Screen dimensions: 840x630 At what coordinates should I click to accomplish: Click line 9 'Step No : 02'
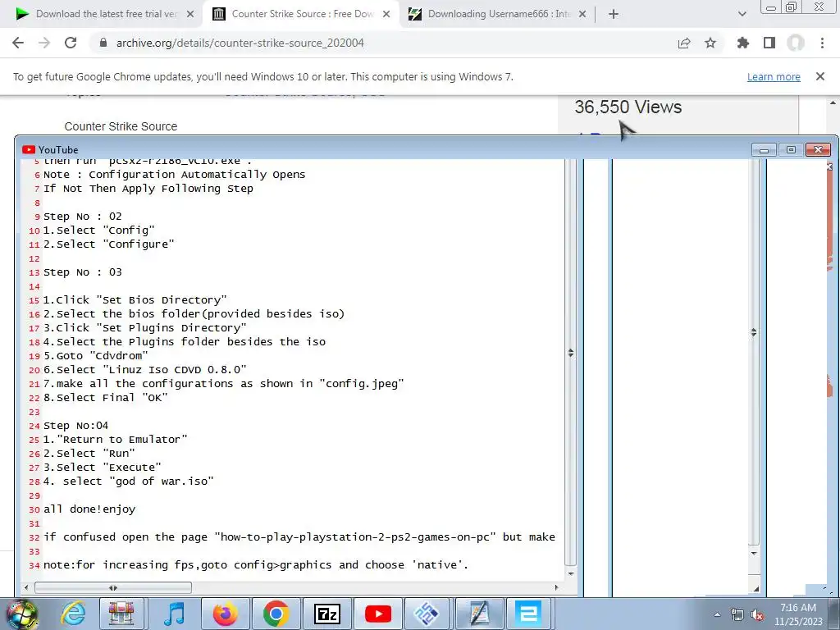coord(83,217)
